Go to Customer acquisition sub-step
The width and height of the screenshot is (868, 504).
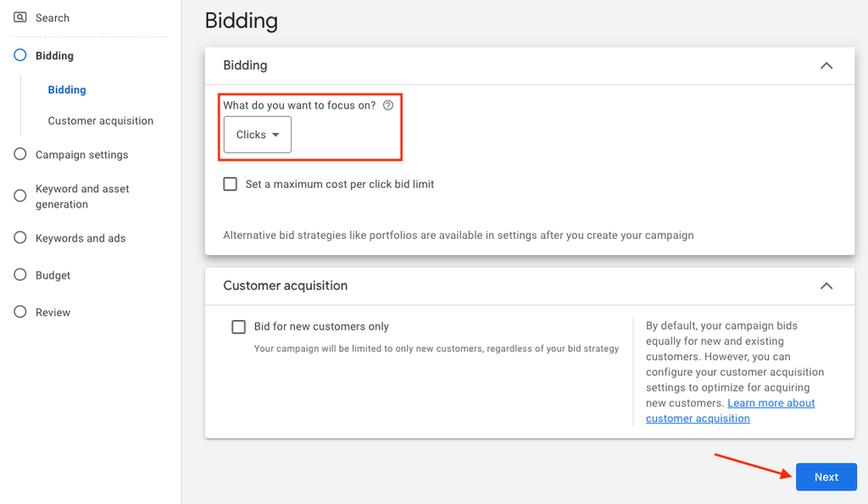(x=101, y=121)
